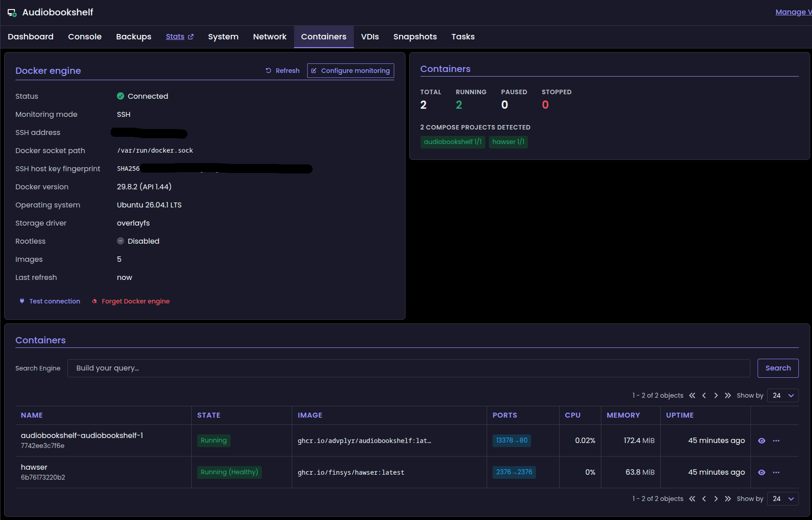Click the green Connected status icon

pyautogui.click(x=121, y=96)
